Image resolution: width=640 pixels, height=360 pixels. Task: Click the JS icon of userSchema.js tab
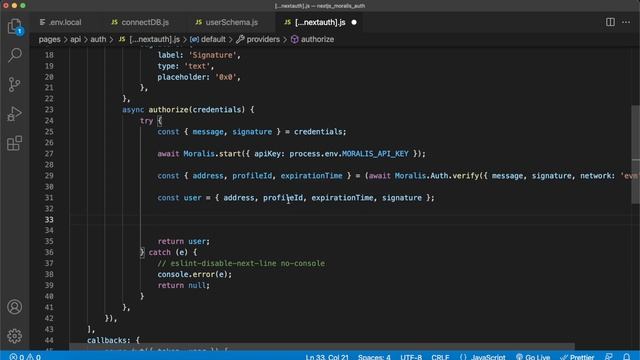click(198, 22)
